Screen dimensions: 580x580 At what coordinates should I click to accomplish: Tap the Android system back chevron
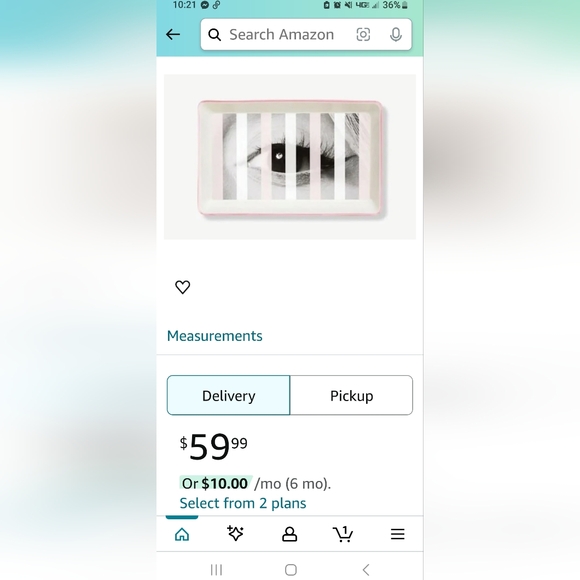(x=366, y=570)
